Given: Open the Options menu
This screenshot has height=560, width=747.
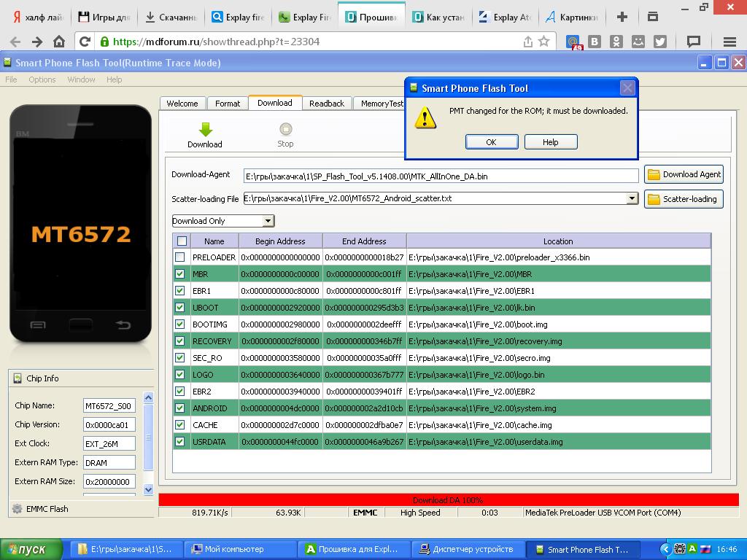Looking at the screenshot, I should [42, 79].
